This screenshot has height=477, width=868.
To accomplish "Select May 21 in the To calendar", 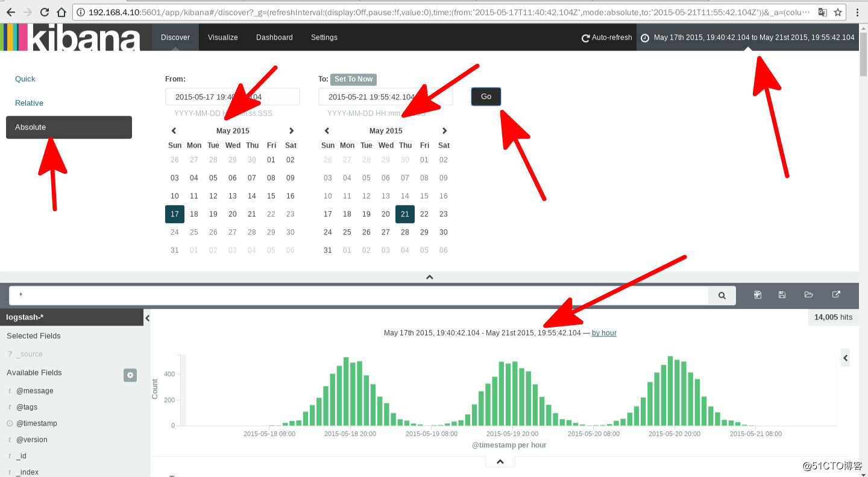I will (405, 214).
